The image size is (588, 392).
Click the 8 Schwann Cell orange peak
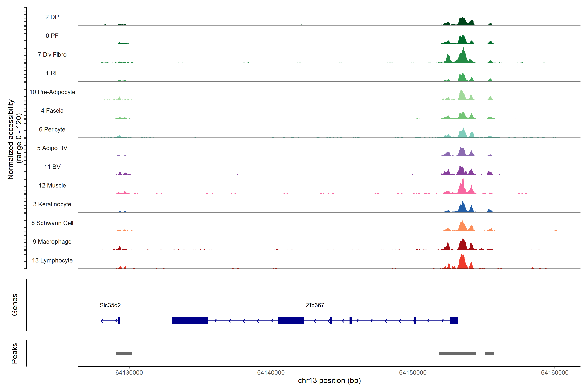463,227
